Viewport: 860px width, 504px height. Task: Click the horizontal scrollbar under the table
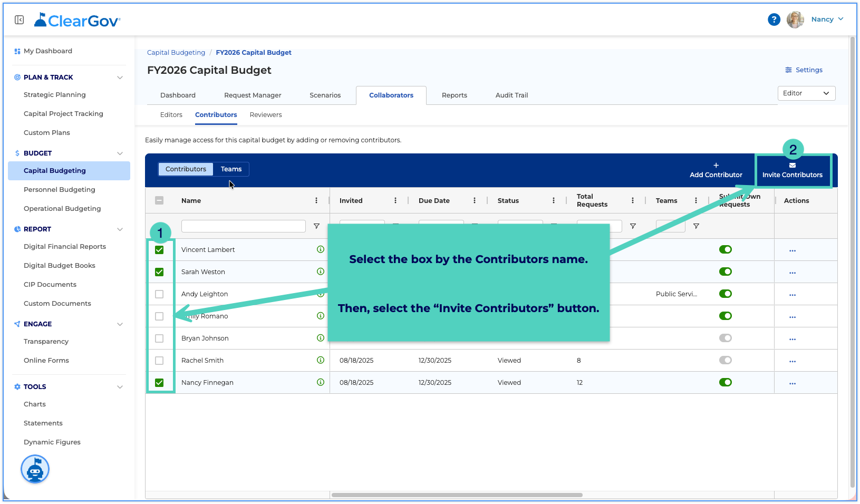pyautogui.click(x=457, y=495)
